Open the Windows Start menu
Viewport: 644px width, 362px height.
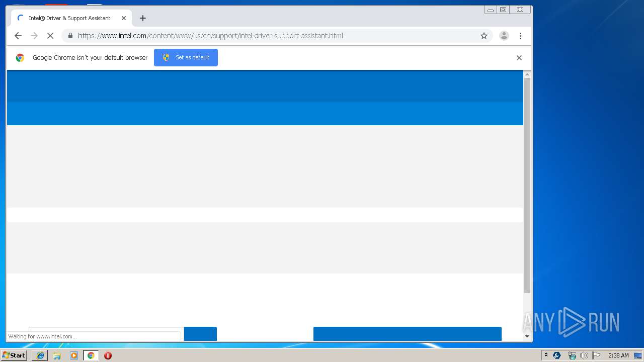click(14, 355)
